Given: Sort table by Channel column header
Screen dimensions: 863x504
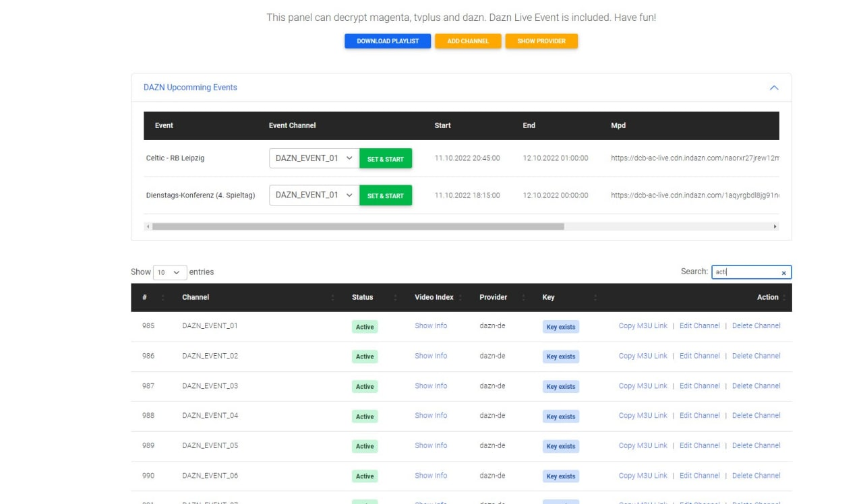Looking at the screenshot, I should (x=256, y=297).
